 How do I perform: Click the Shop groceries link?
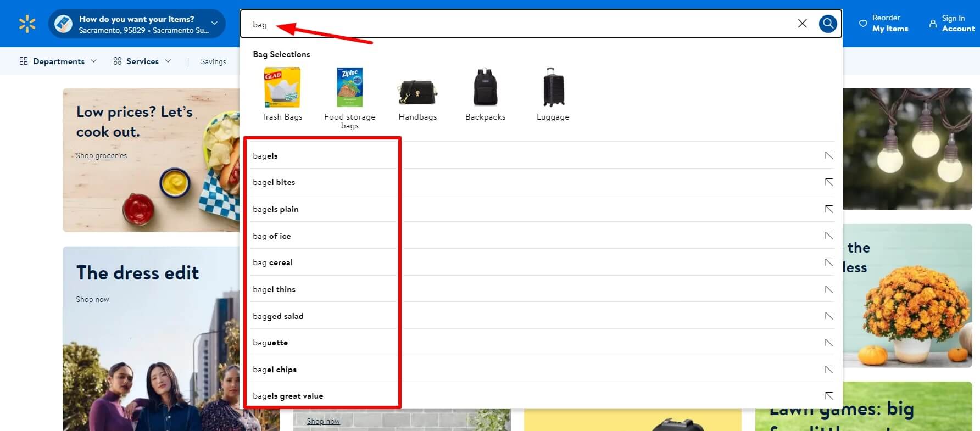coord(101,156)
